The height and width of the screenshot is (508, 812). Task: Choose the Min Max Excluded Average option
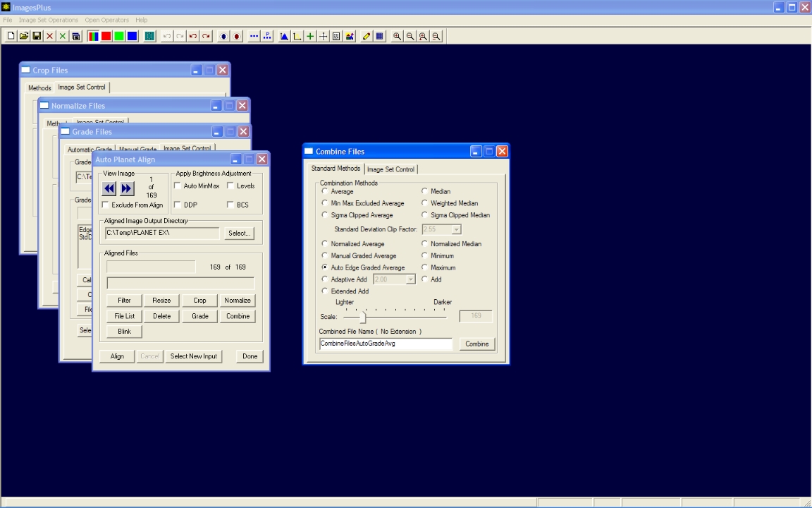(x=325, y=203)
